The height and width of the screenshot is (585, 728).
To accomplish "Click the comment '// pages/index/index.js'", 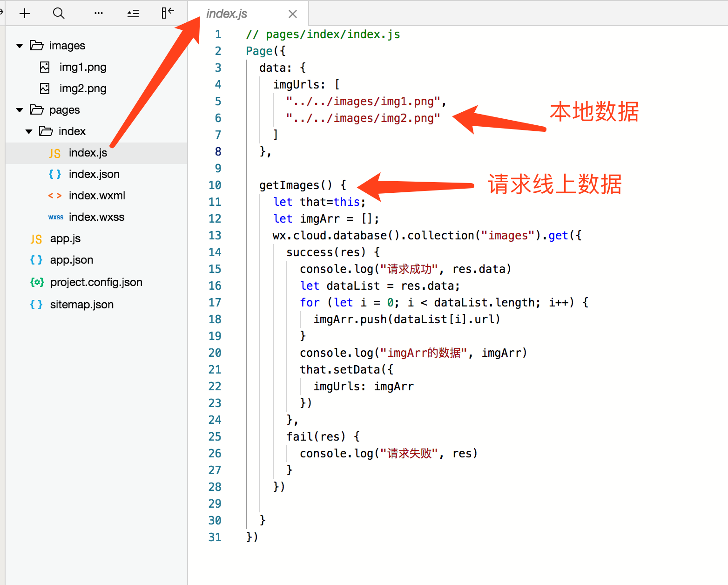I will click(323, 34).
